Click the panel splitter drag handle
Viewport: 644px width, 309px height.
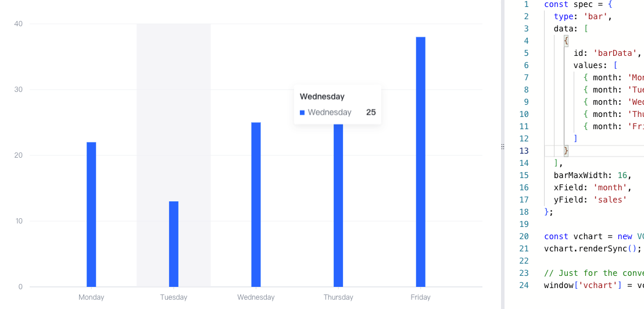(x=503, y=147)
